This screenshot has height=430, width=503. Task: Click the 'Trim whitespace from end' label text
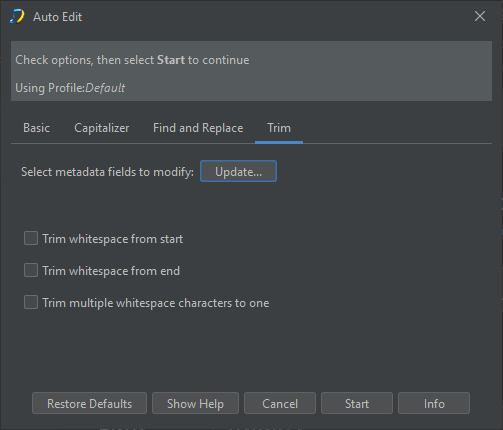[111, 271]
